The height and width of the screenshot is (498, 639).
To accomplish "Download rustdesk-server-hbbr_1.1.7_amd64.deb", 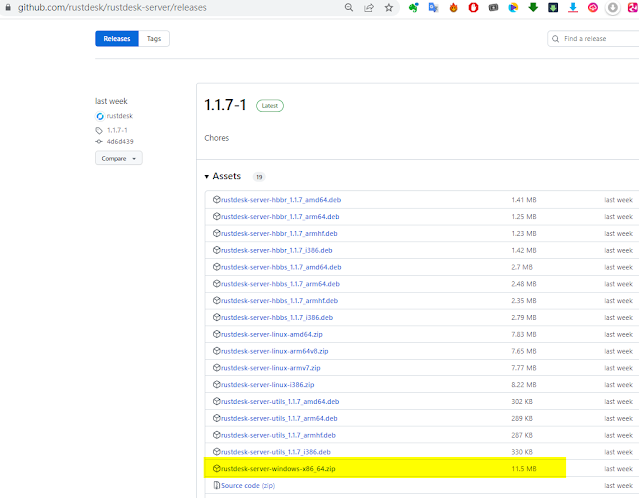I will click(x=281, y=200).
